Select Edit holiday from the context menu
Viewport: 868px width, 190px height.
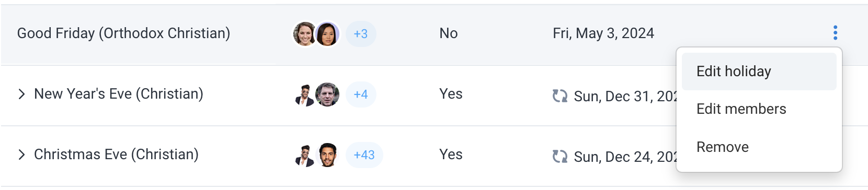tap(759, 72)
